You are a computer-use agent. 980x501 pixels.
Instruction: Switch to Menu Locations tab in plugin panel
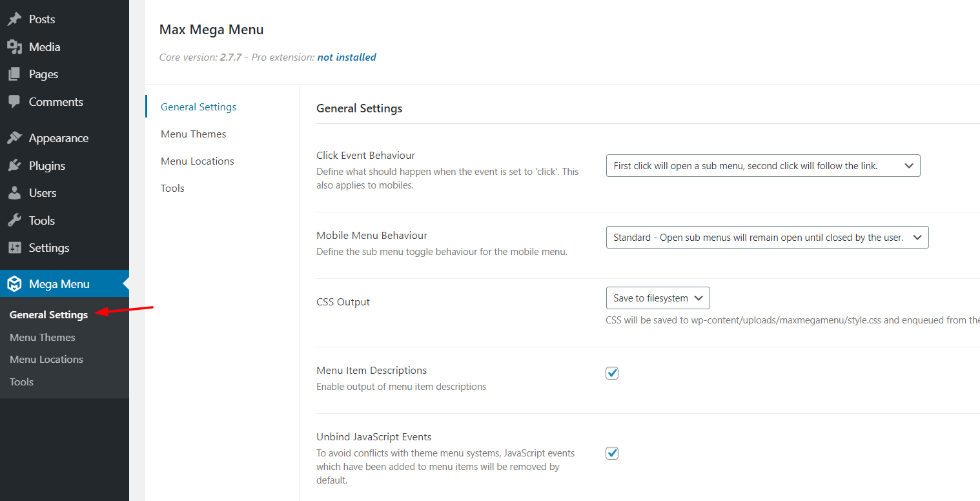(x=198, y=161)
